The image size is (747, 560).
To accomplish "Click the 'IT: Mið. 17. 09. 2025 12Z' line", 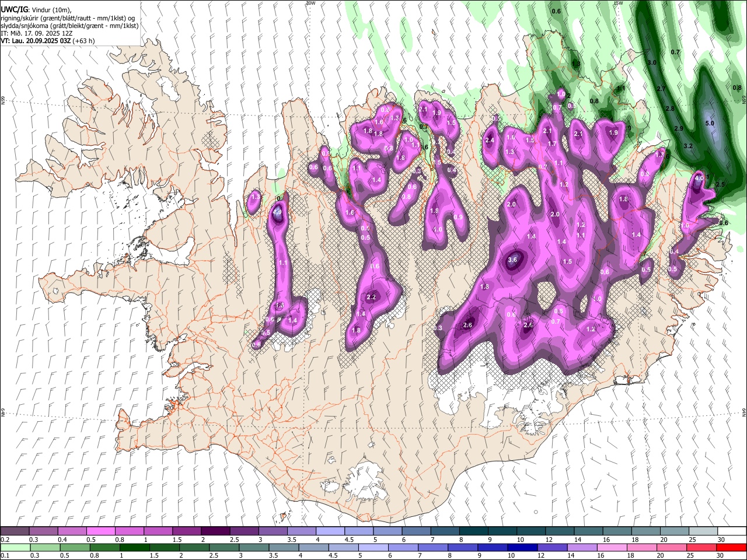I will tap(37, 33).
